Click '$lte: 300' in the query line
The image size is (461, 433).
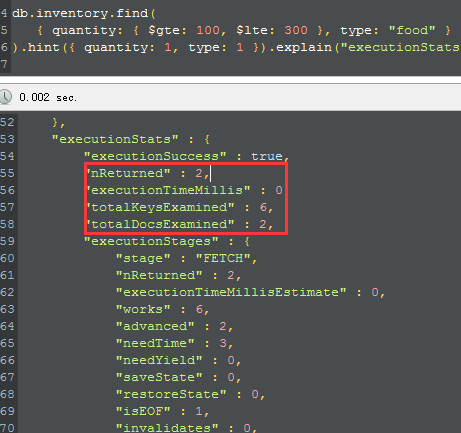click(272, 30)
